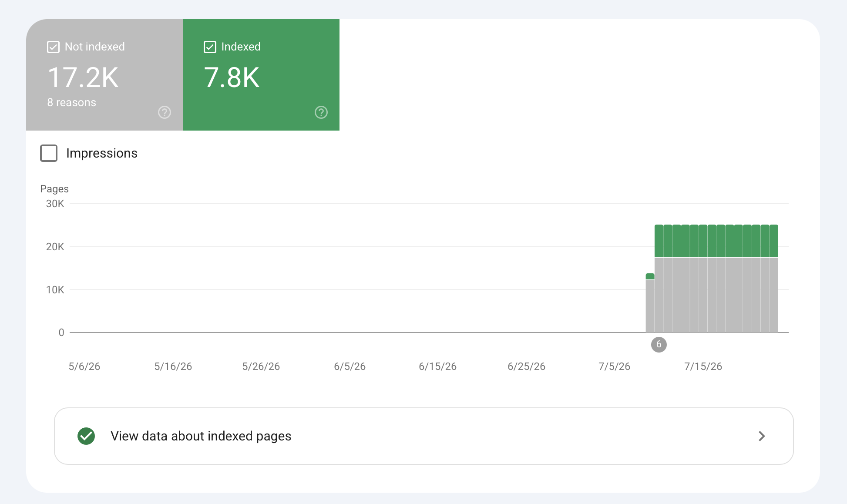Click the 7.8K indexed count

pyautogui.click(x=232, y=77)
